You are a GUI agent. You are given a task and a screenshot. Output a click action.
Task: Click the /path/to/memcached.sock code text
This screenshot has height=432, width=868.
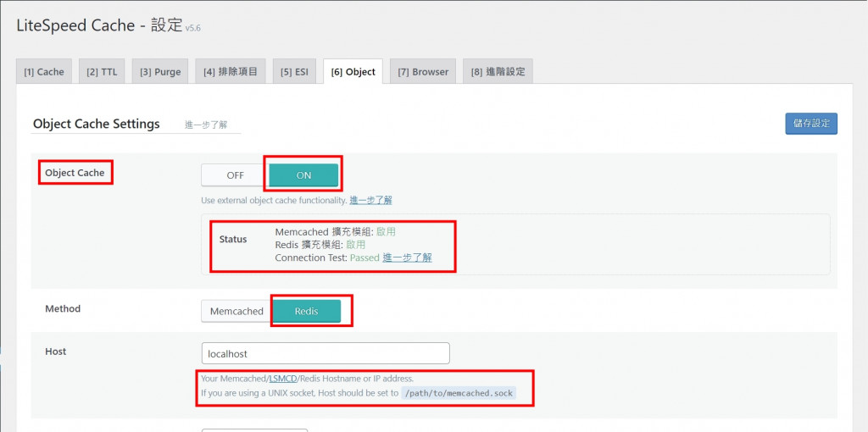(459, 393)
